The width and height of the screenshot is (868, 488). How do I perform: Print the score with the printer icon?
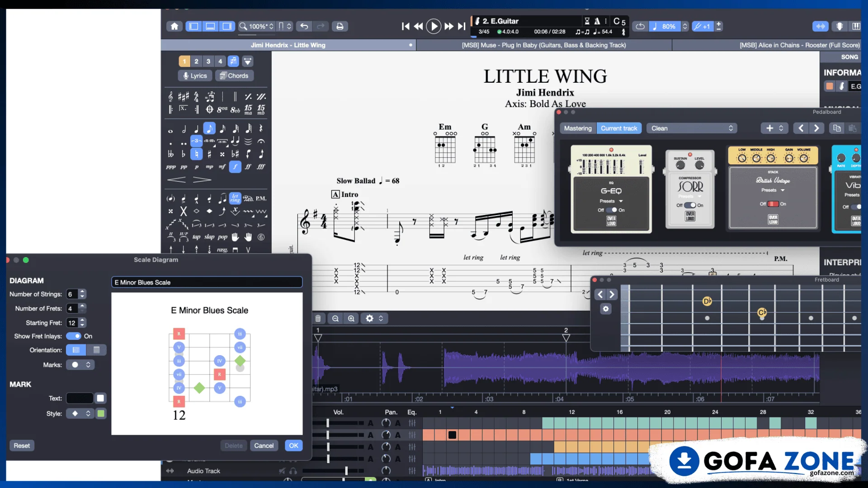[x=340, y=26]
